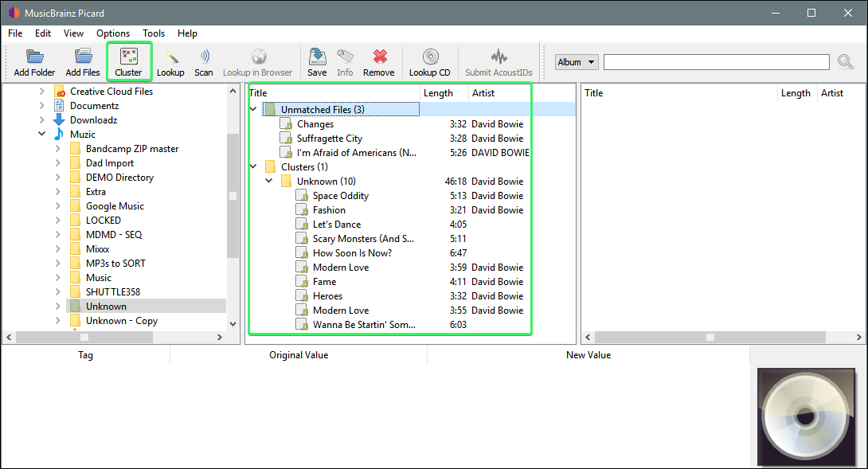Expand the Google Music folder
This screenshot has width=868, height=469.
point(58,206)
